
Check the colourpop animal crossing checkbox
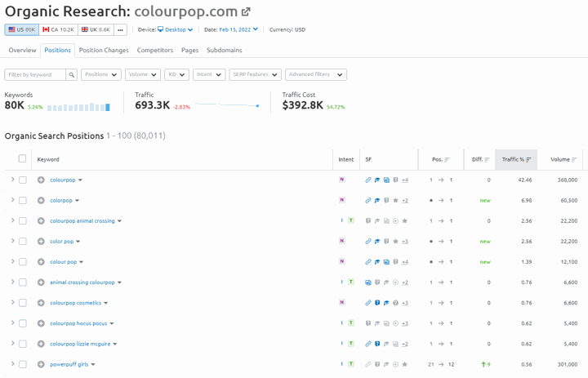(23, 221)
